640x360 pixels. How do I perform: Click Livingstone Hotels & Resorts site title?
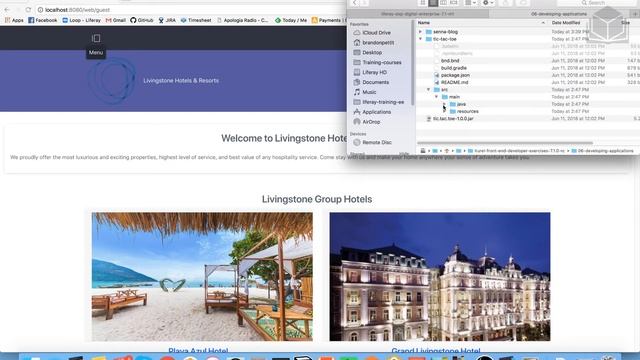(181, 80)
